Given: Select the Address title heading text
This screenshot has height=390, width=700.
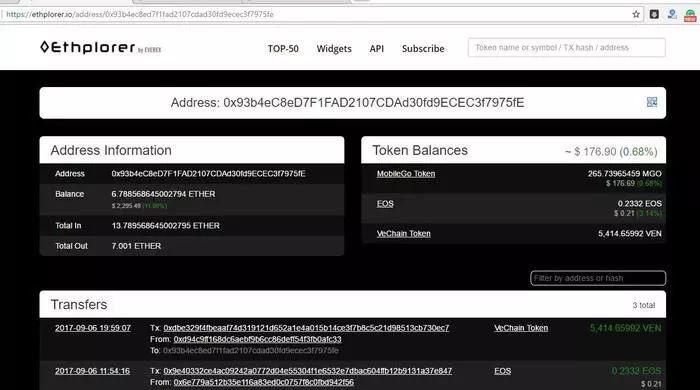Looking at the screenshot, I should tap(347, 103).
